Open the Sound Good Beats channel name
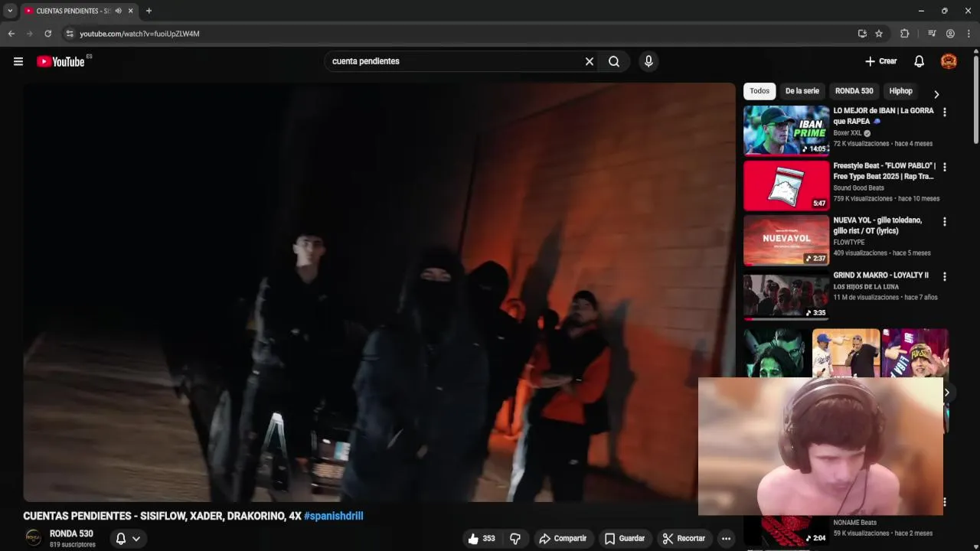 pyautogui.click(x=859, y=187)
